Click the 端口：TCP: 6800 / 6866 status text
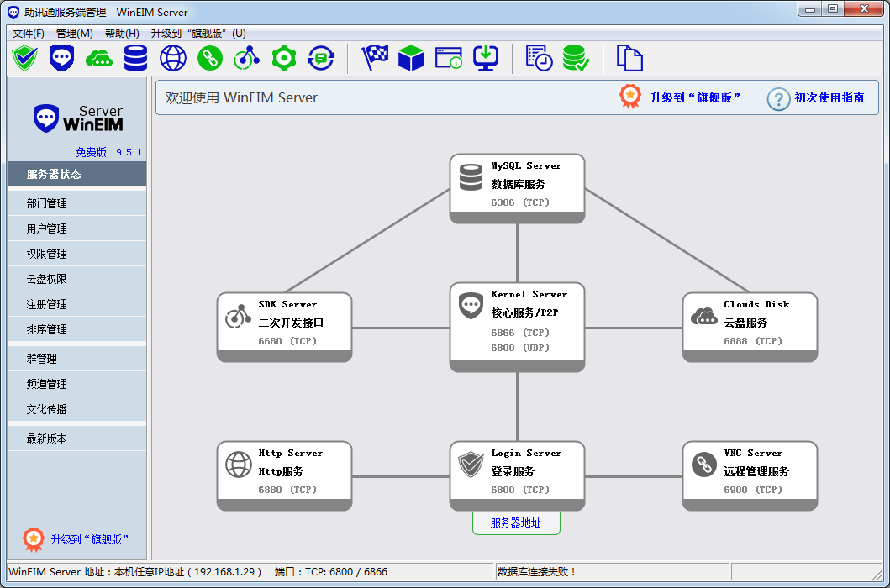The image size is (890, 588). [x=331, y=571]
